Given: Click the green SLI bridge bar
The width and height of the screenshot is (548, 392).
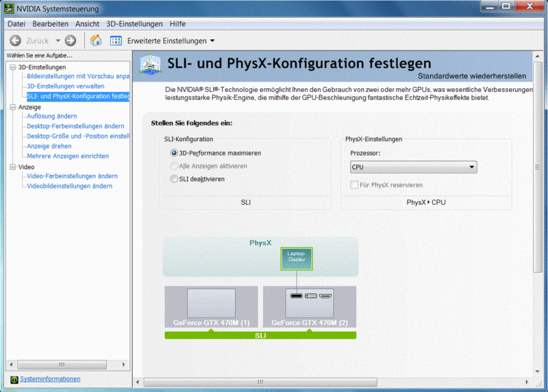Looking at the screenshot, I should click(260, 335).
